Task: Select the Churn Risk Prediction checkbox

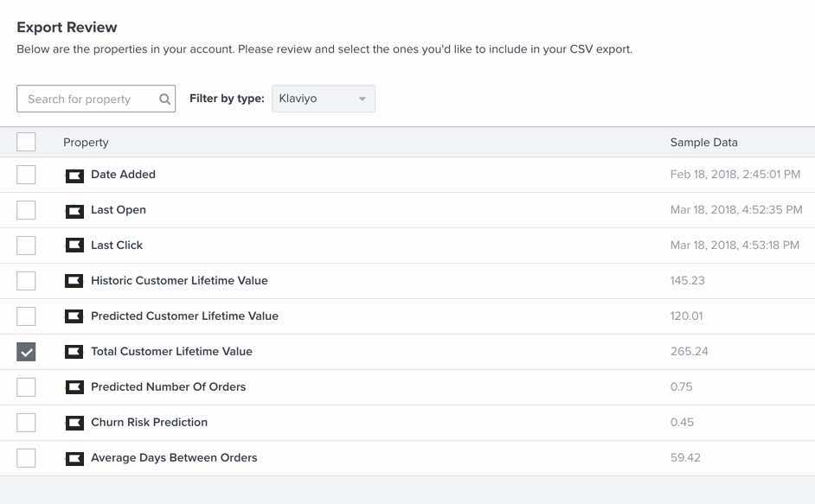Action: point(26,422)
